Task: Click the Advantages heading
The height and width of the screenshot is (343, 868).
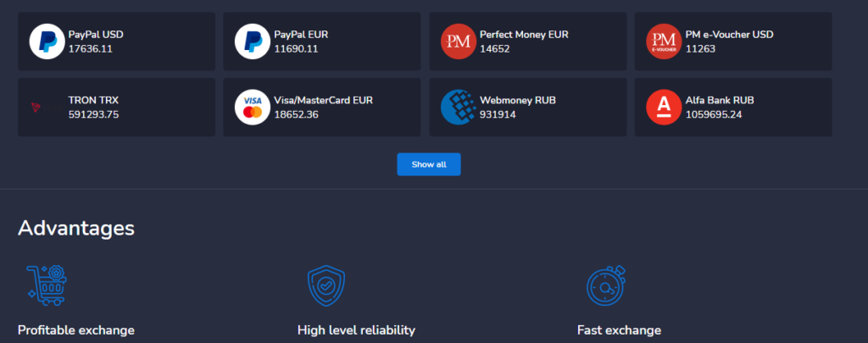Action: pos(75,228)
